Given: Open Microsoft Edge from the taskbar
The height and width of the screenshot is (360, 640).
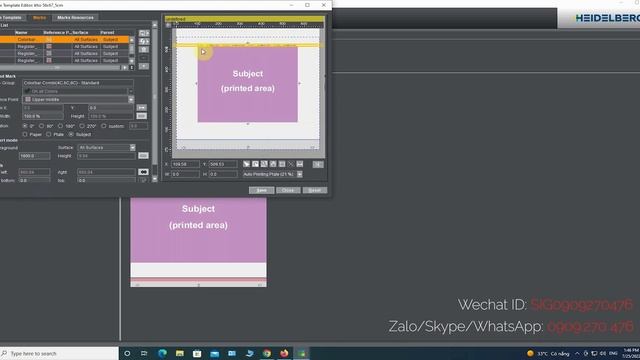Looking at the screenshot, I should click(x=162, y=353).
